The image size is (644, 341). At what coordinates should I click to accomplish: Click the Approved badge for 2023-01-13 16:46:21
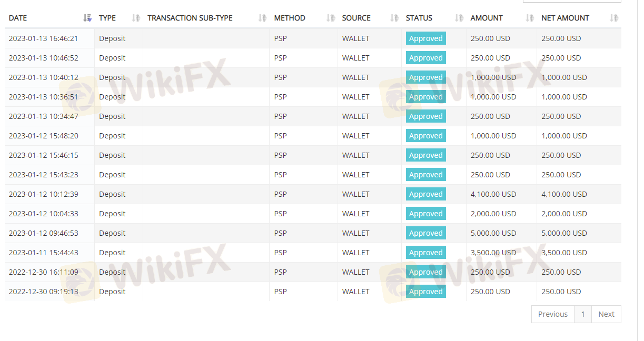point(425,38)
